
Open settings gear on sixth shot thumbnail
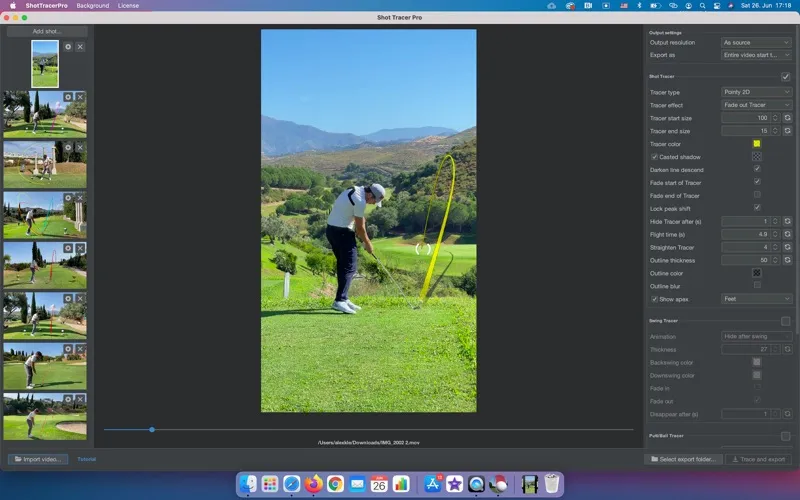tap(68, 298)
